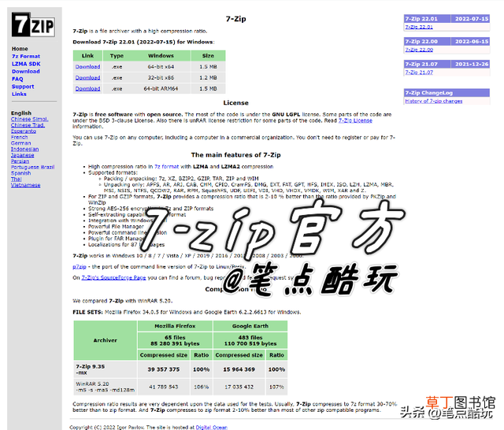Switch language to Japanese
This screenshot has width=504, height=430.
pos(23,155)
